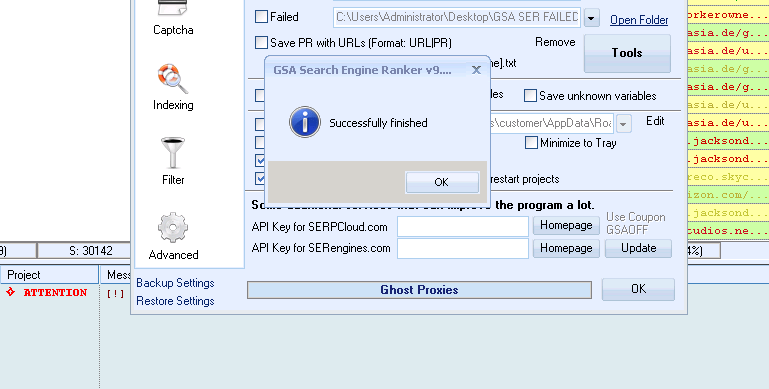Click the Project column header
The image size is (769, 389).
(50, 275)
